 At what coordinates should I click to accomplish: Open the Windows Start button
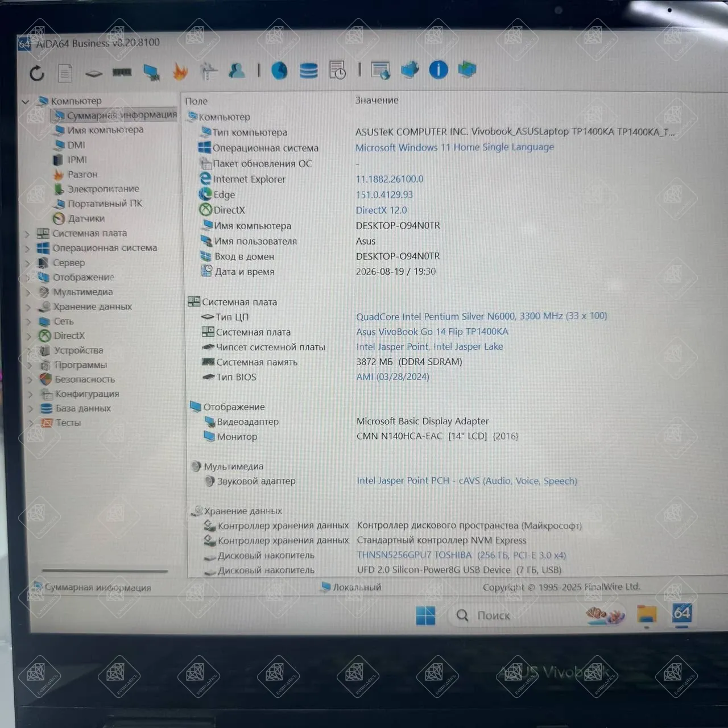point(425,615)
